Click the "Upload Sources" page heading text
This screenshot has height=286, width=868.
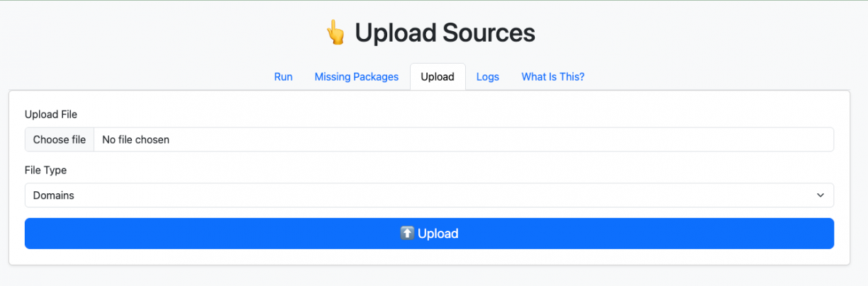click(x=445, y=33)
